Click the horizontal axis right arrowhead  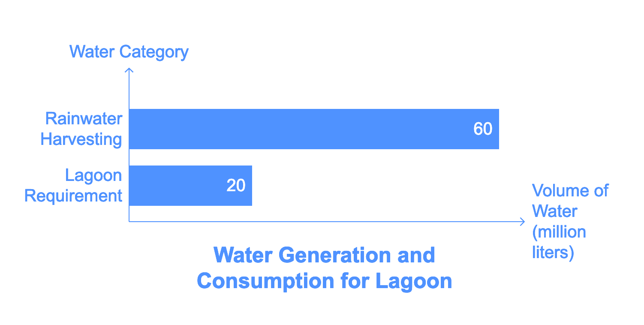click(x=522, y=222)
